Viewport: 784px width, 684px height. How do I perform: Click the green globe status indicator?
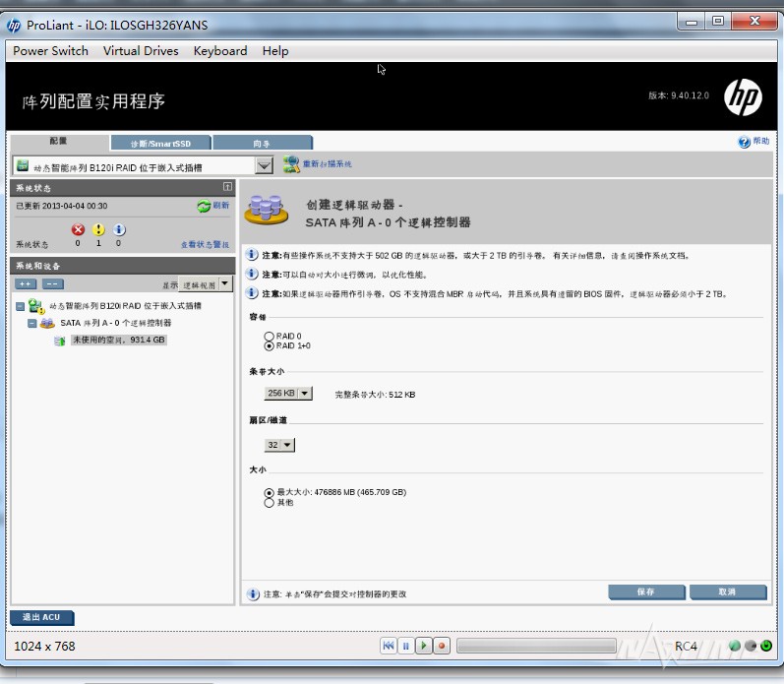pyautogui.click(x=735, y=646)
